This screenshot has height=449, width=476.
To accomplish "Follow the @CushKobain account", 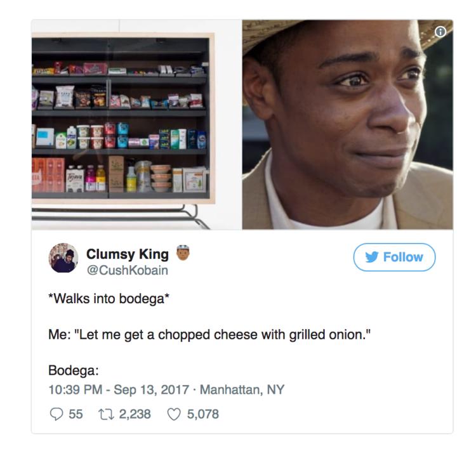I will pos(394,257).
